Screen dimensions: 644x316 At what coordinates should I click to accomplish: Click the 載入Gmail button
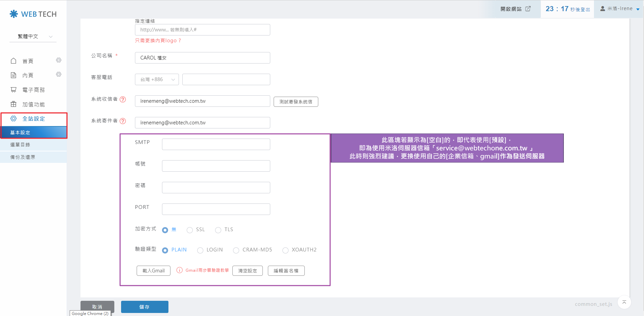coord(154,271)
